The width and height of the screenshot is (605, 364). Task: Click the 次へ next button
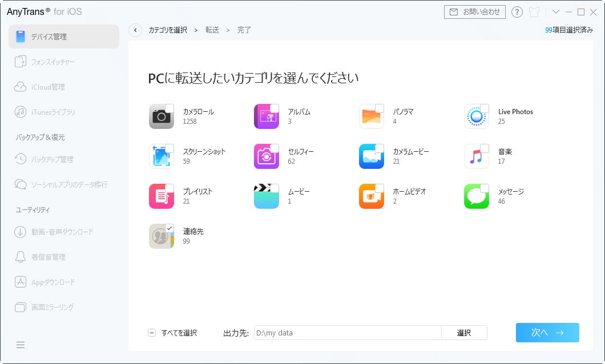point(547,333)
